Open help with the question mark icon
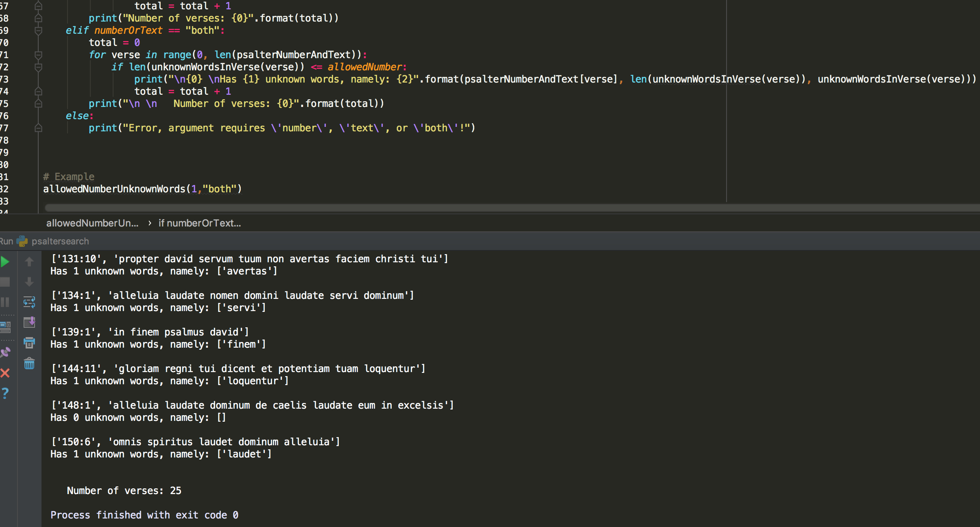980x527 pixels. (5, 393)
